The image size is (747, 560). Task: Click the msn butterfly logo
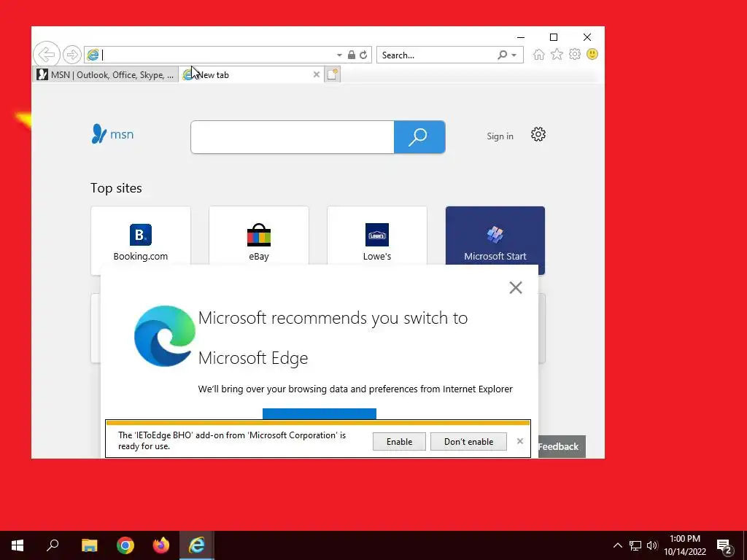pos(112,134)
